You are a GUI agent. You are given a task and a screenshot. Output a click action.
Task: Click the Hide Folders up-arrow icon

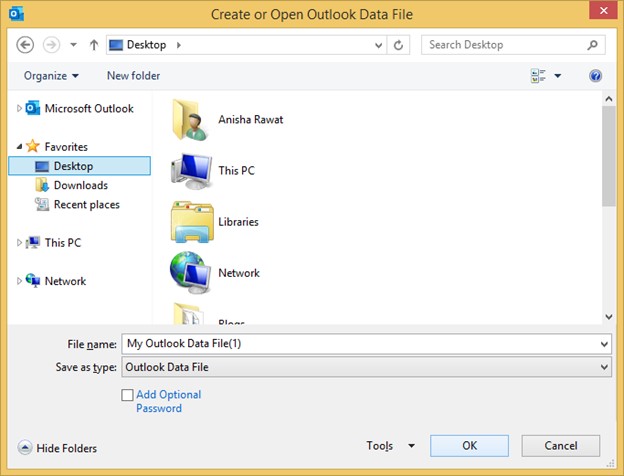[x=25, y=447]
